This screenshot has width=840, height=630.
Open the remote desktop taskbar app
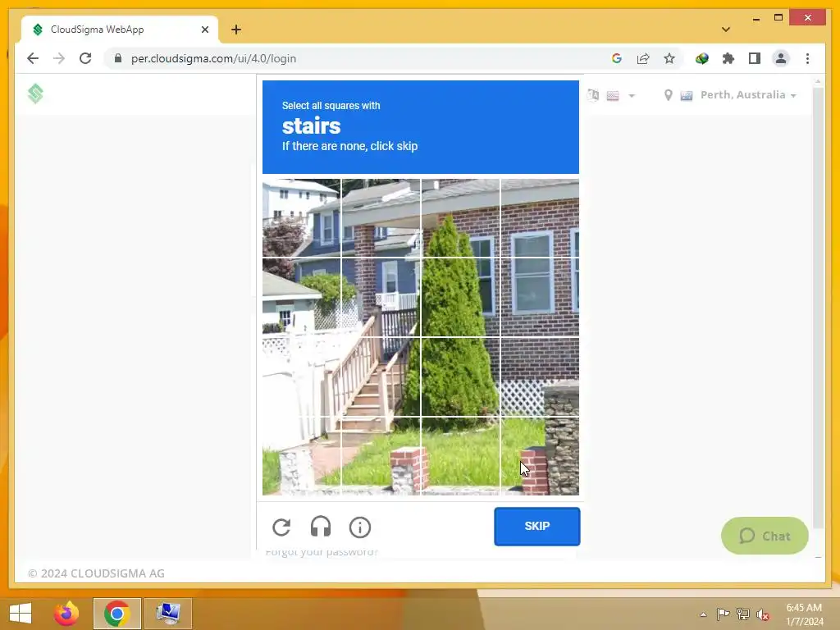pyautogui.click(x=168, y=614)
